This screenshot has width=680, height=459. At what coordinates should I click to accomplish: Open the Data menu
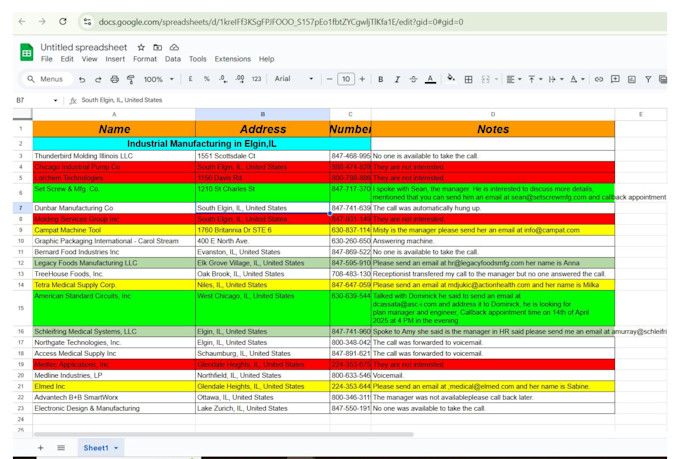point(173,59)
